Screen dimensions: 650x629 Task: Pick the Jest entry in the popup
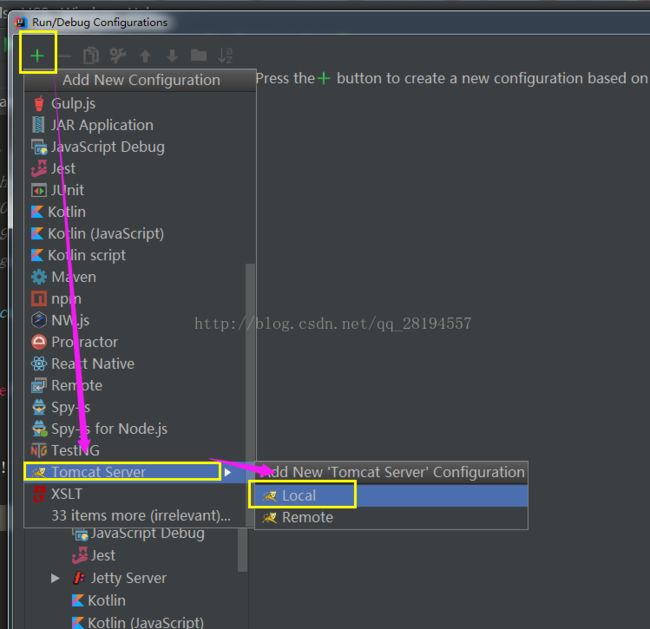[x=140, y=168]
